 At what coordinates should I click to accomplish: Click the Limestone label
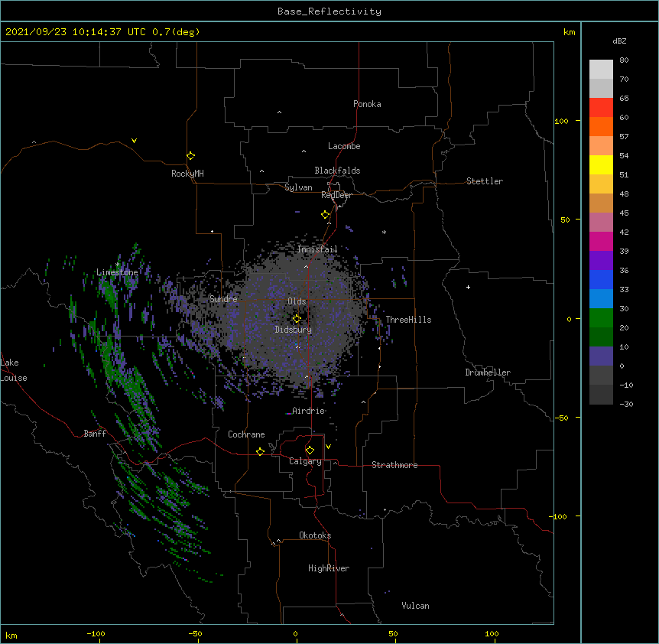click(117, 272)
